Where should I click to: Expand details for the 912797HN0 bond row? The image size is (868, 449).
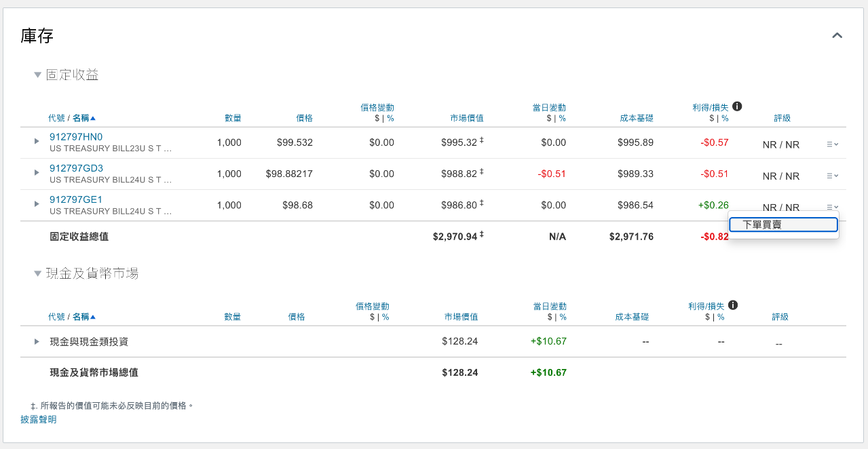[36, 142]
